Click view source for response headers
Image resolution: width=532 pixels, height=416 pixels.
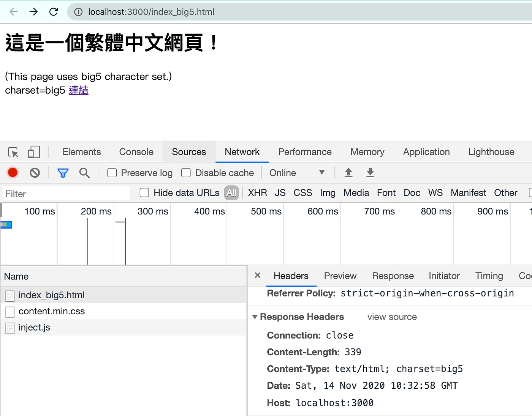(x=392, y=317)
